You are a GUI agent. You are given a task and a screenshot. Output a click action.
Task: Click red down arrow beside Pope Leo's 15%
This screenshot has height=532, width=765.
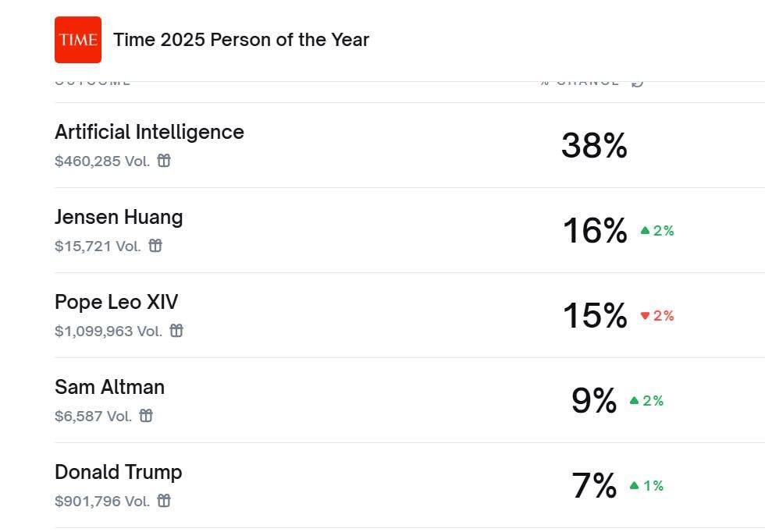(x=645, y=316)
